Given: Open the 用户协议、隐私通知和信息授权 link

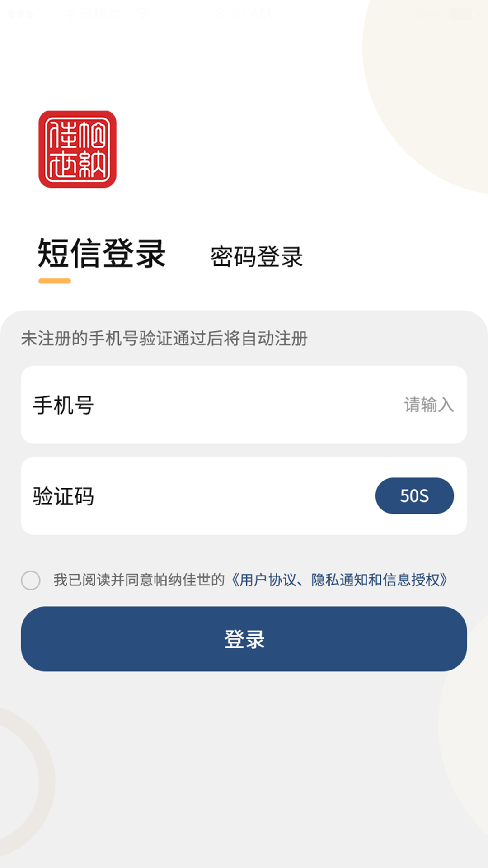Looking at the screenshot, I should pyautogui.click(x=339, y=580).
